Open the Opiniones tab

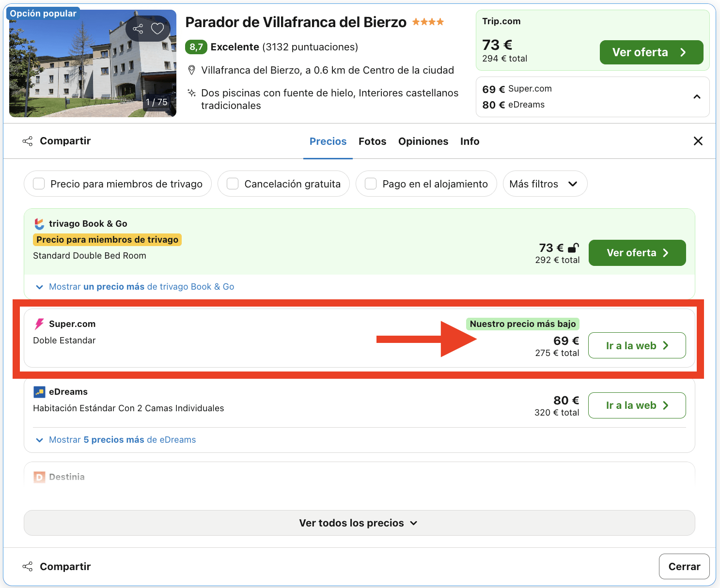pos(423,141)
